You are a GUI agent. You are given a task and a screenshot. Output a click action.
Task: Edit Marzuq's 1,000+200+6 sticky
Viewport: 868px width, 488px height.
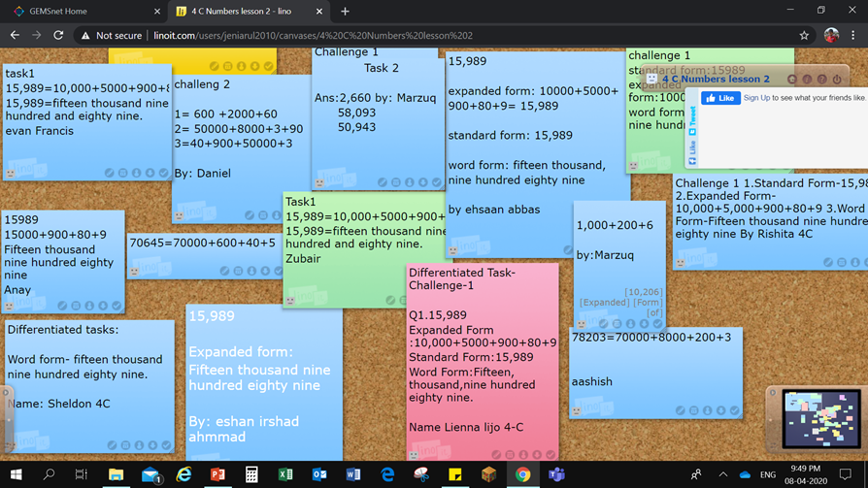(603, 324)
